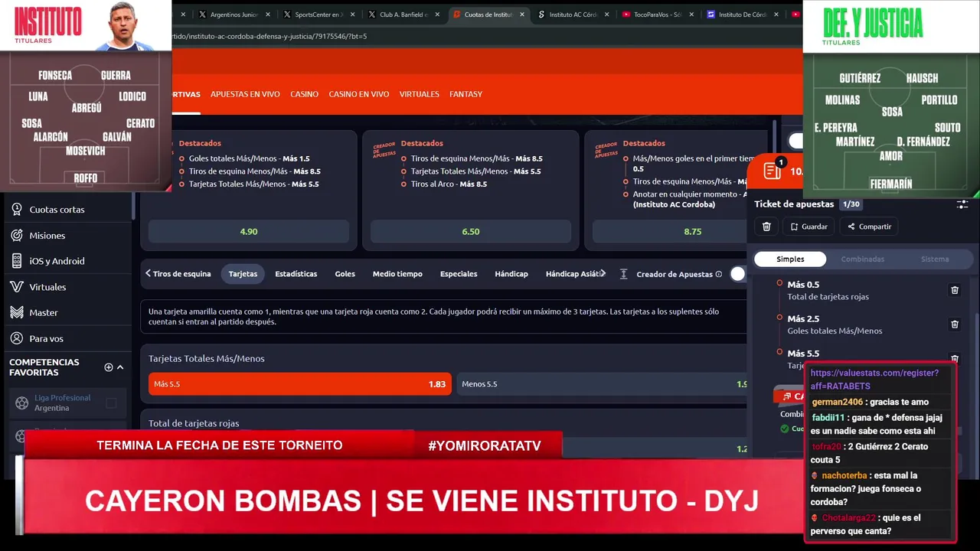980x551 pixels.
Task: Open ticket settings sliders icon
Action: tap(962, 204)
